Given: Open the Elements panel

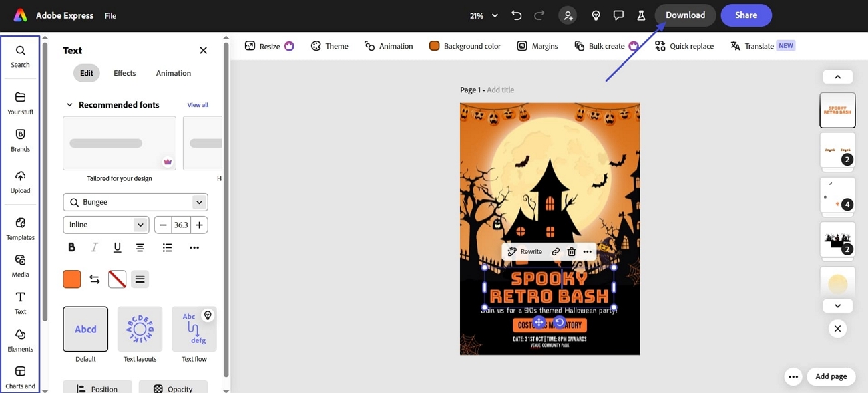Looking at the screenshot, I should tap(20, 339).
